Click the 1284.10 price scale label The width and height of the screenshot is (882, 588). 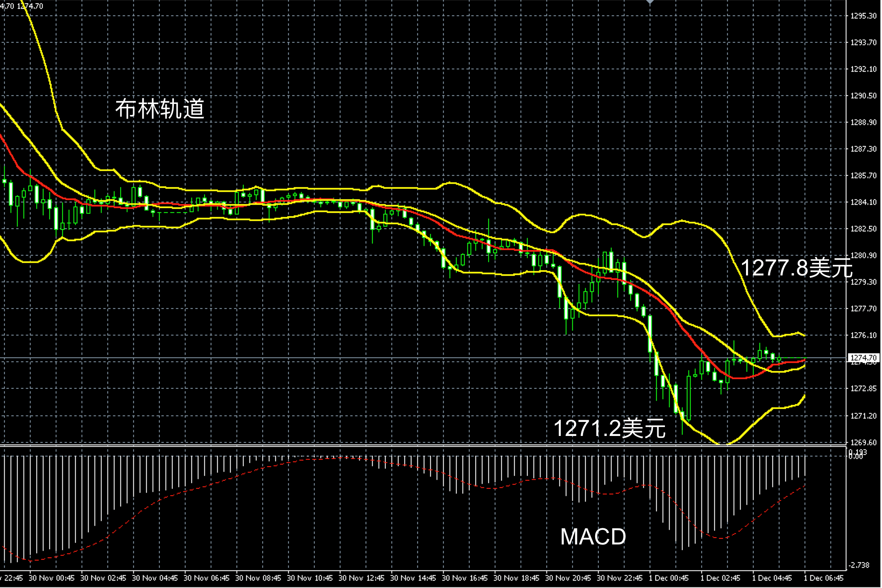[863, 202]
